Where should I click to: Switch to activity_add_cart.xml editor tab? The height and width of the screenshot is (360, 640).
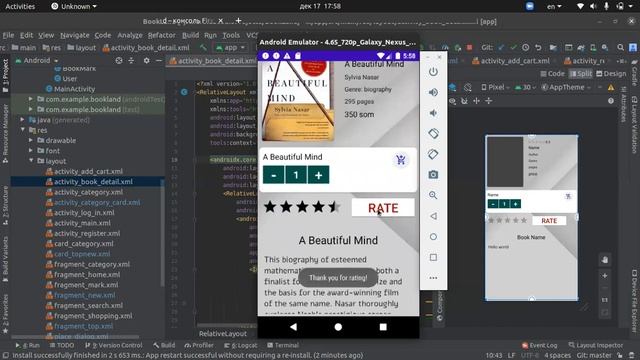pos(511,61)
